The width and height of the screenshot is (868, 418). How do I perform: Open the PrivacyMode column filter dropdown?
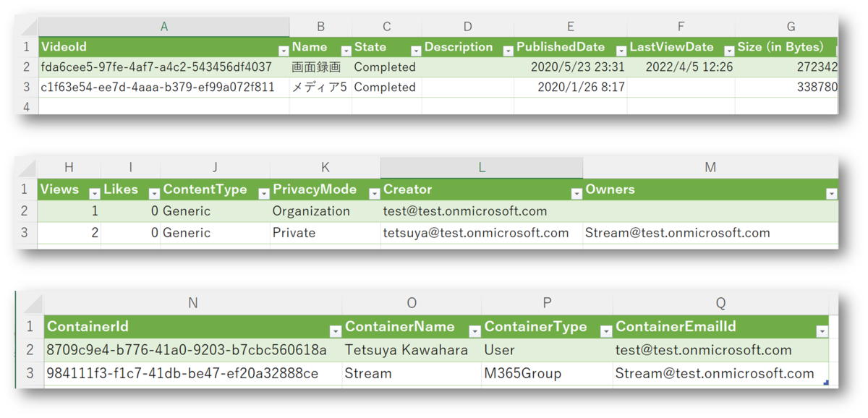coord(374,194)
